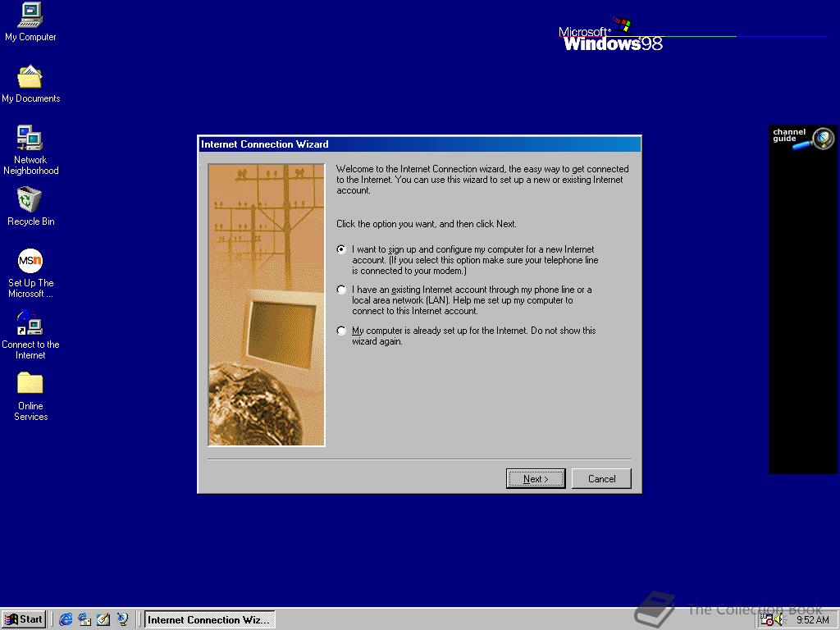The width and height of the screenshot is (840, 630).
Task: Select the Connect to the Internet shortcut
Action: [x=30, y=335]
